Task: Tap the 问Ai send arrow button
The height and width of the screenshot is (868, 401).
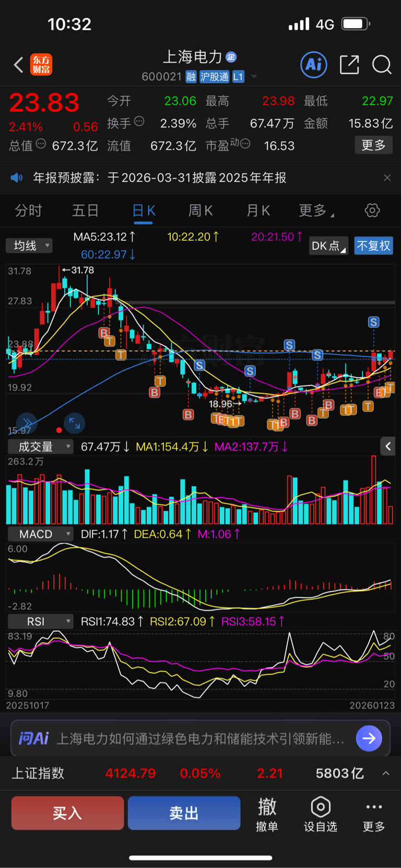Action: [x=369, y=738]
